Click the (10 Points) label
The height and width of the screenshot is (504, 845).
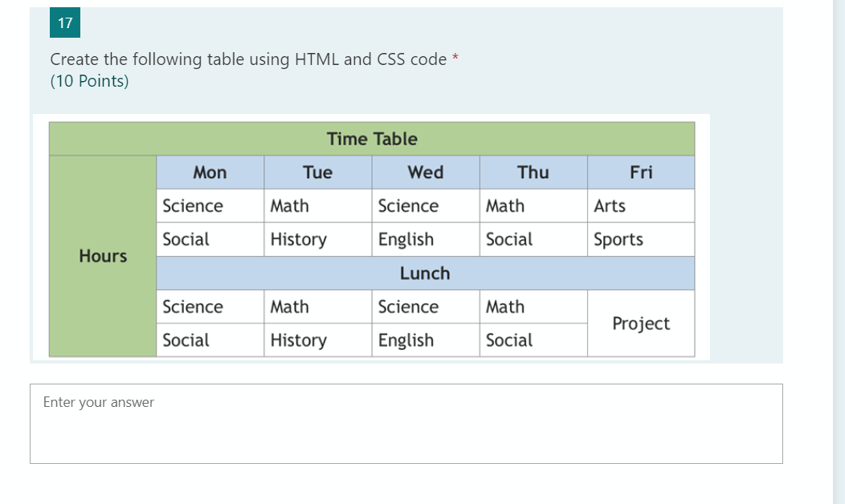tap(89, 81)
